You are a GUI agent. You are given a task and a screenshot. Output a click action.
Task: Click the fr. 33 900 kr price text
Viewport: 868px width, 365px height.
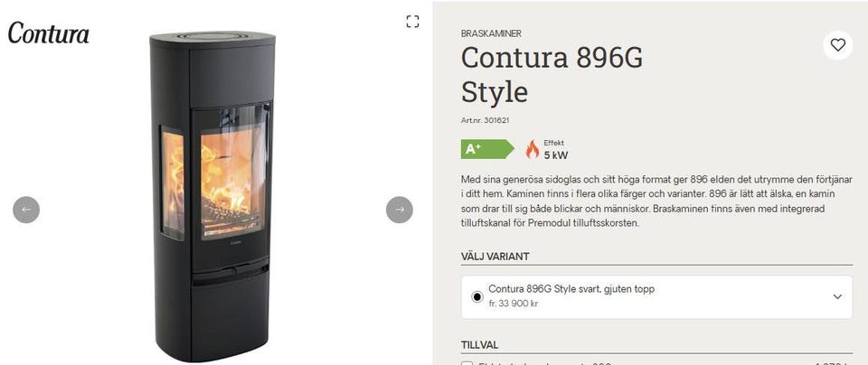[514, 304]
